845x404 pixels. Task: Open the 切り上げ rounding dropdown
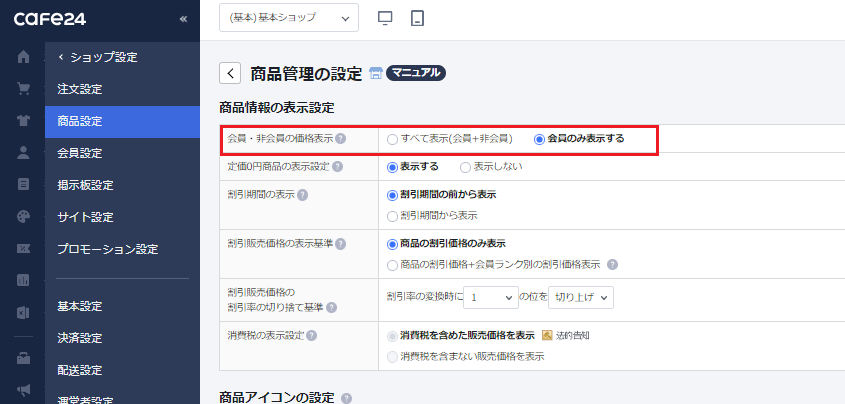click(581, 297)
